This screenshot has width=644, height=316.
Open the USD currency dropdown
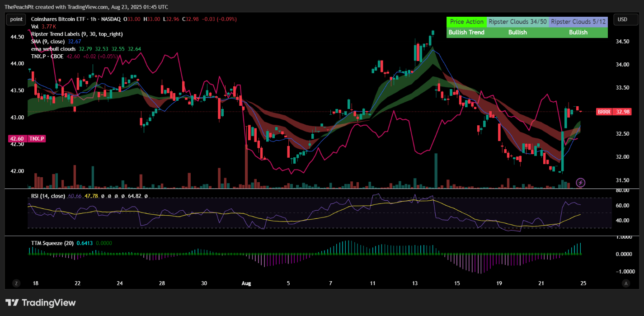coord(625,19)
